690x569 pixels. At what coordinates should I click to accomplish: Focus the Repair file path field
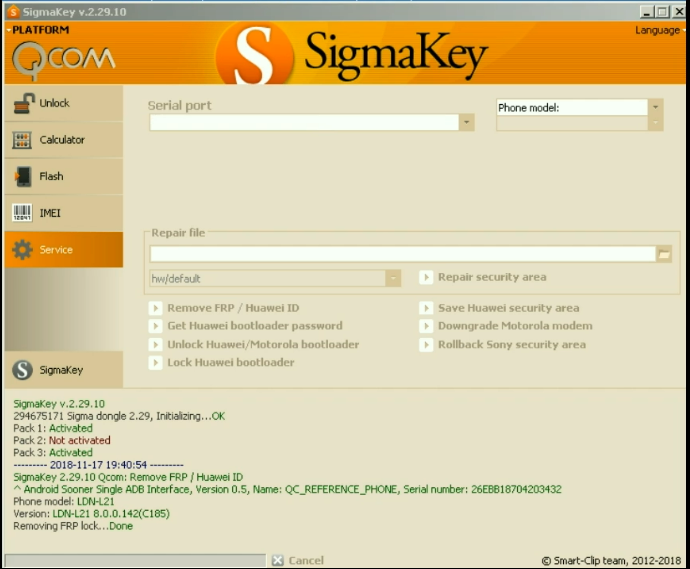(x=403, y=254)
